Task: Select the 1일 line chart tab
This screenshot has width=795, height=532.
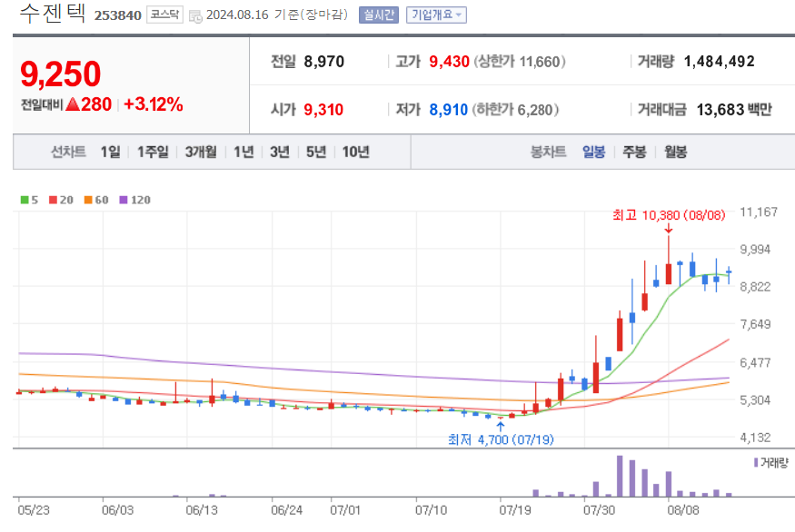Action: [111, 152]
